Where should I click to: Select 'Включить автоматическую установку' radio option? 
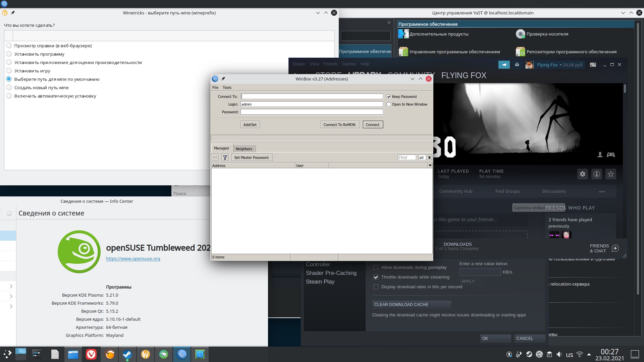(x=9, y=96)
